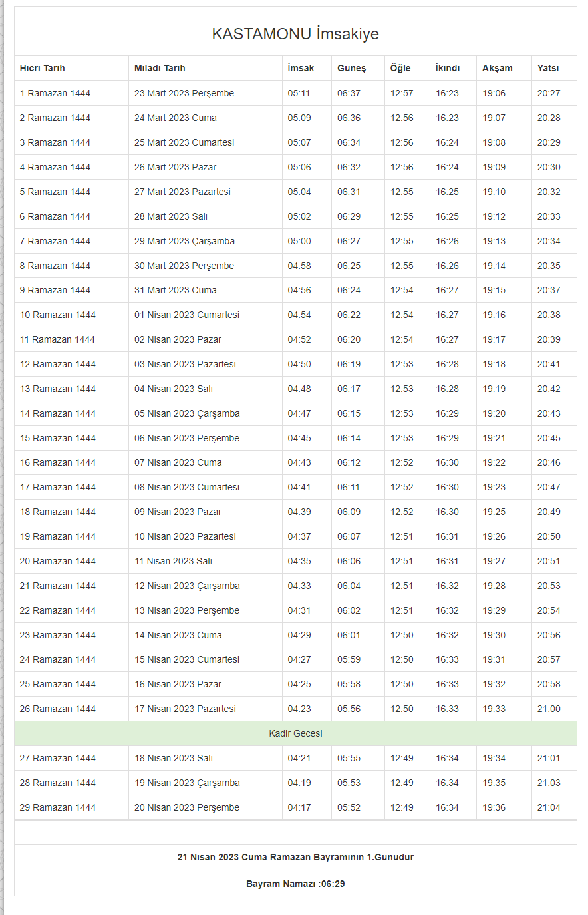Click the Öğle column header
The image size is (588, 915).
(400, 68)
